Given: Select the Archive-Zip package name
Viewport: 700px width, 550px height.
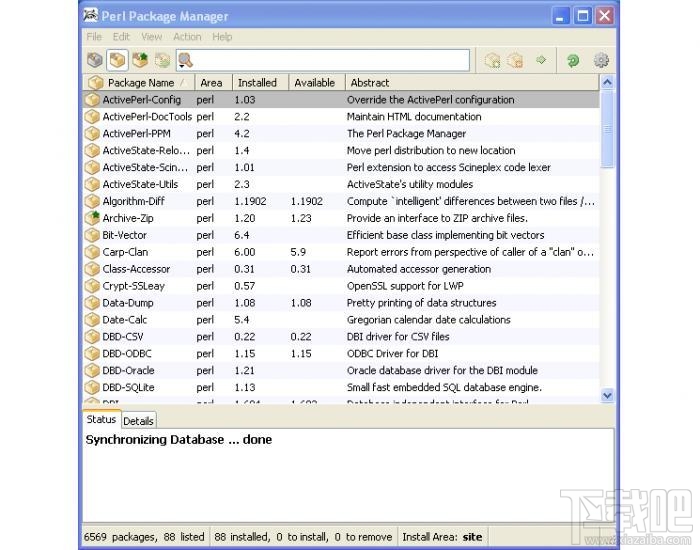Looking at the screenshot, I should pyautogui.click(x=128, y=218).
